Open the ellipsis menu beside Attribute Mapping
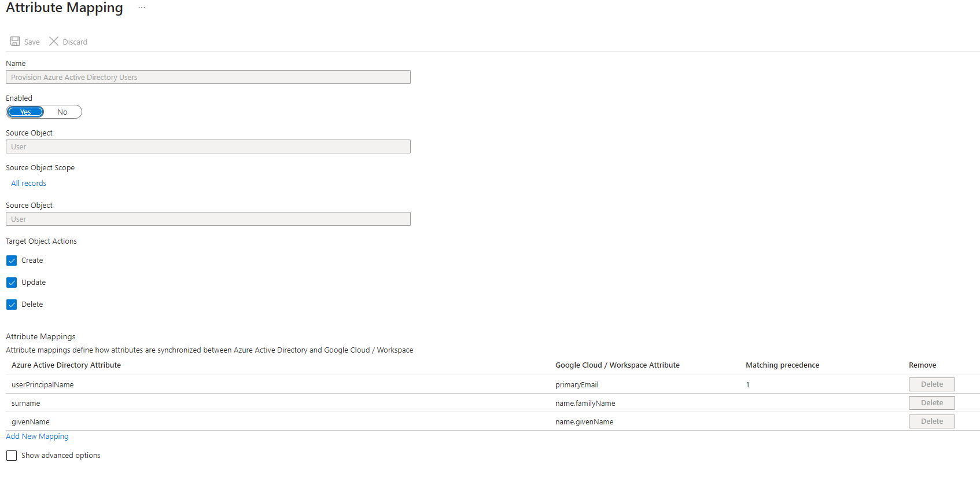Screen dimensions: 980x484 coord(142,8)
